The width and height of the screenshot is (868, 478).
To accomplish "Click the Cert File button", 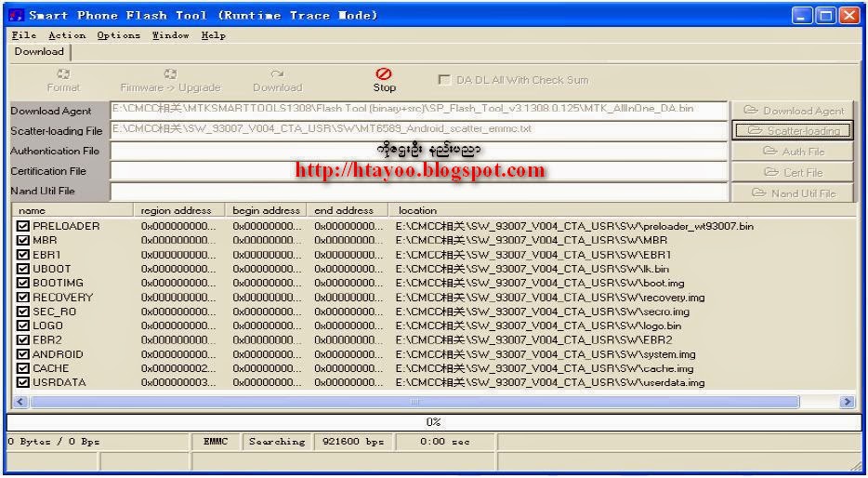I will pyautogui.click(x=792, y=172).
